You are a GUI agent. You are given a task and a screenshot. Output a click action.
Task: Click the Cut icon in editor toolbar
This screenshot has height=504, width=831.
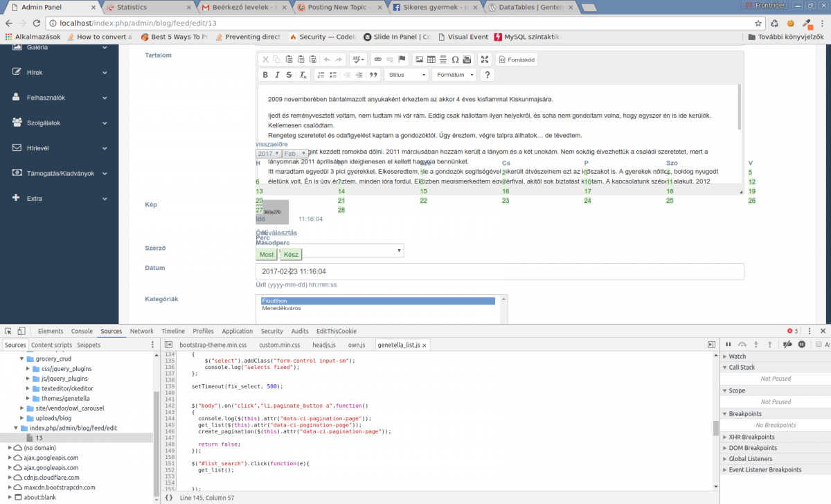[x=265, y=60]
